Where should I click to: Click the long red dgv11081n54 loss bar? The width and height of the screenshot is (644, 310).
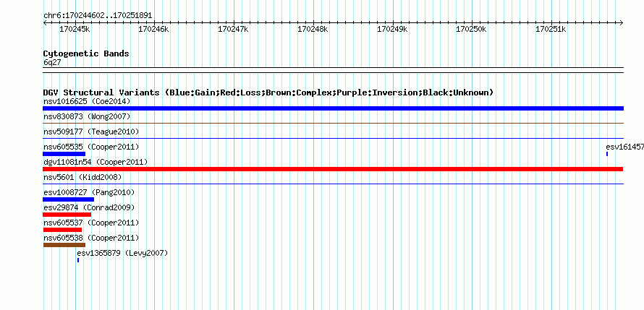[333, 169]
